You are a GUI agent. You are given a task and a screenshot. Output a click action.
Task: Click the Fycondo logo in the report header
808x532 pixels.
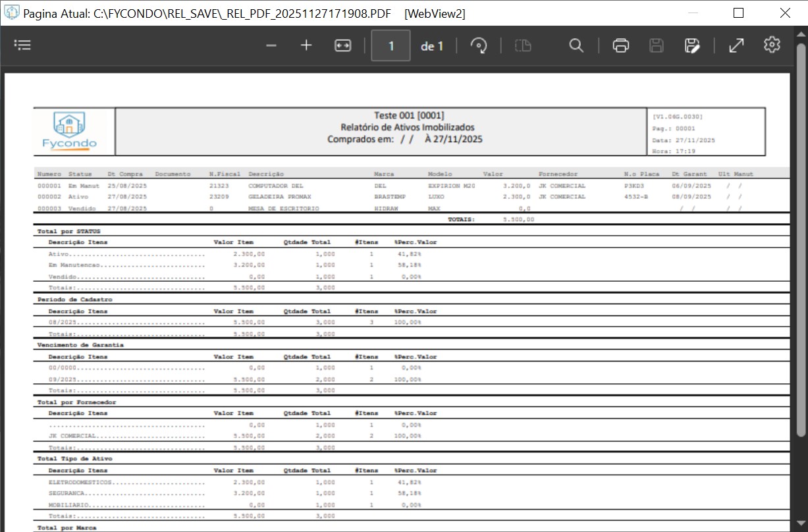click(70, 131)
